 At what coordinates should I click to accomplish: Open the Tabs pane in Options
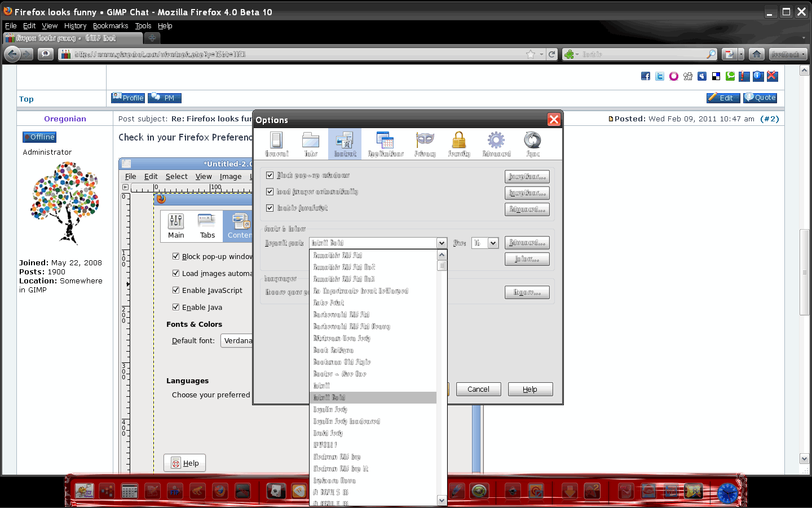(311, 144)
